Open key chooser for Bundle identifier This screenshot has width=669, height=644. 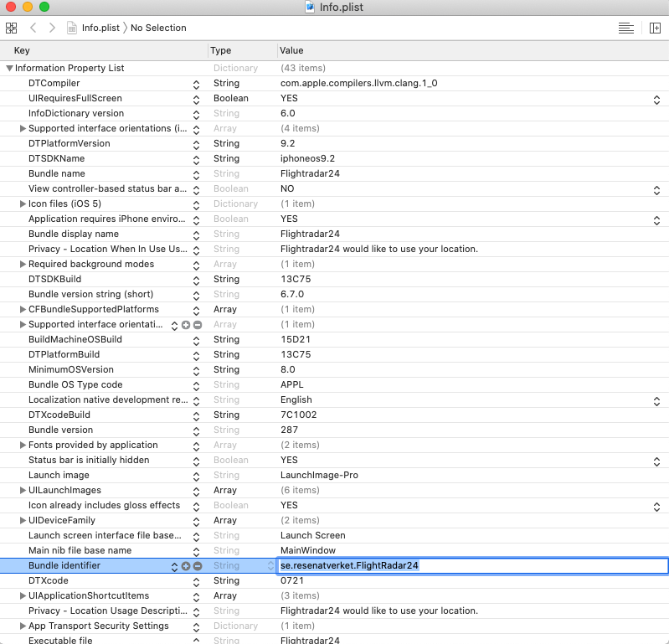174,567
